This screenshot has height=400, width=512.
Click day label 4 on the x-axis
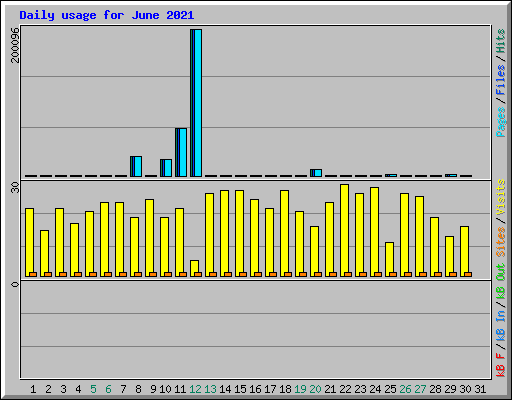click(78, 389)
